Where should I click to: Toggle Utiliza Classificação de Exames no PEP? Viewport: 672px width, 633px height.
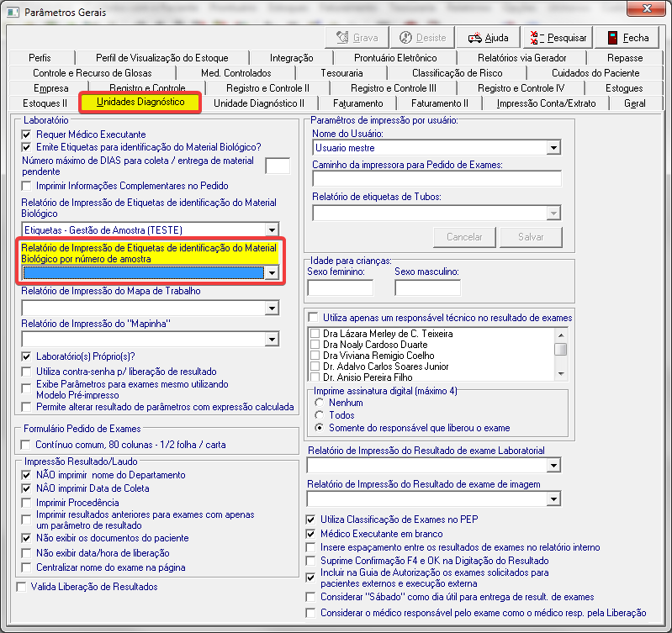pos(310,520)
